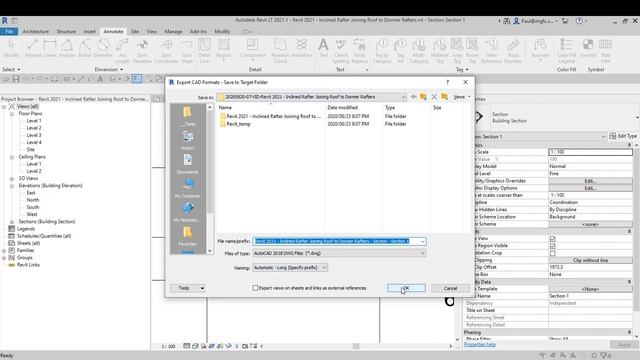The image size is (640, 360).
Task: Click the Aligned dimension tool in the ribbon
Action: [33, 48]
